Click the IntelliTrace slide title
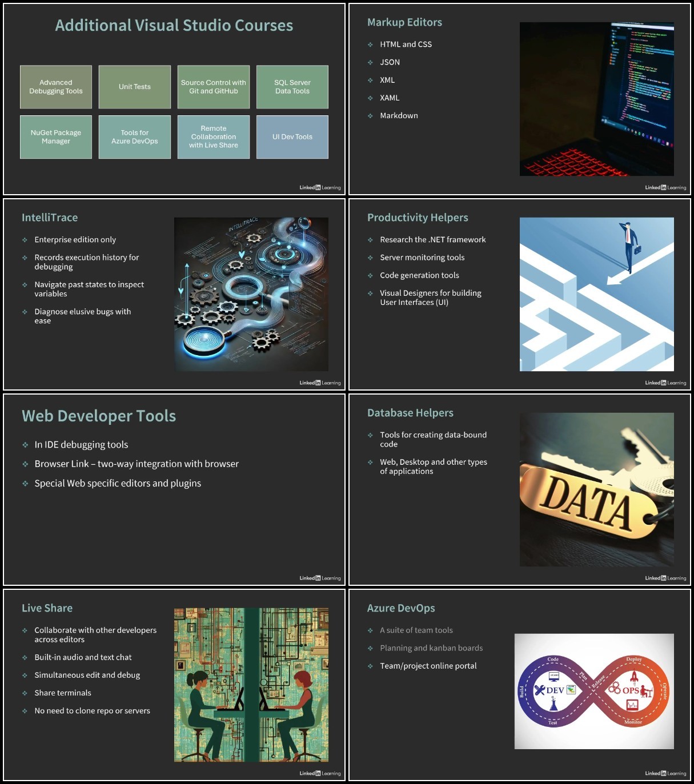The image size is (694, 784). pyautogui.click(x=50, y=218)
